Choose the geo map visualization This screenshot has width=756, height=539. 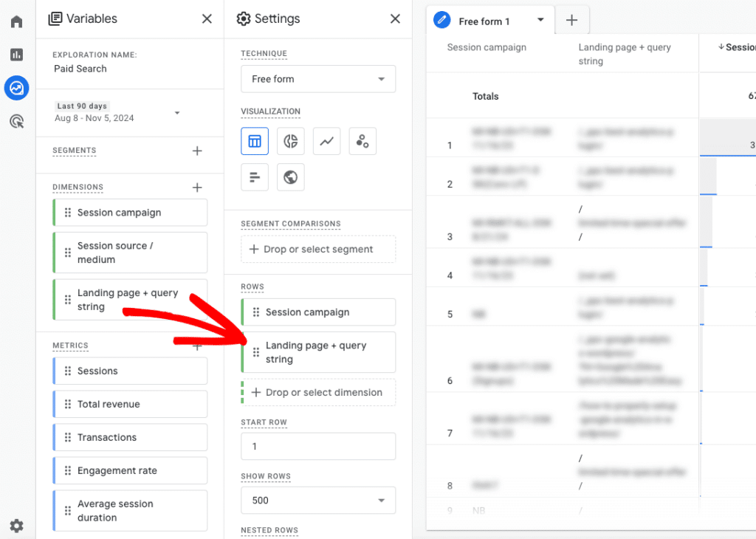coord(290,176)
